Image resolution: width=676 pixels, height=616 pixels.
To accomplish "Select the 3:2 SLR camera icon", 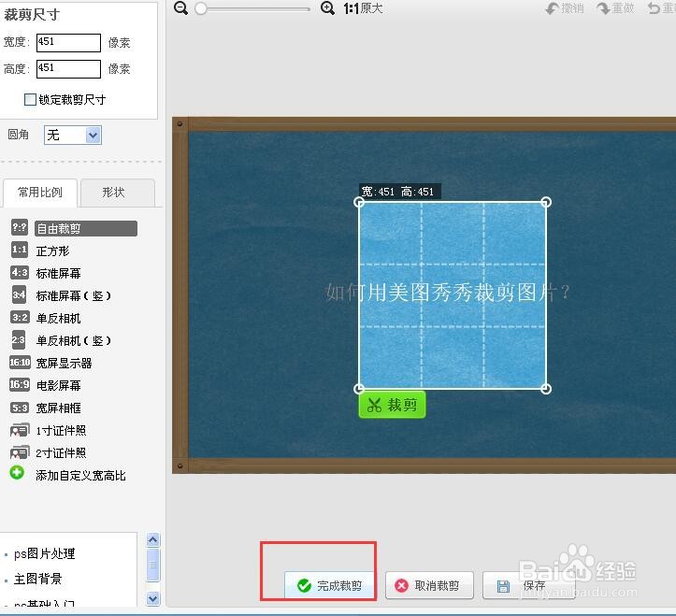I will coord(20,318).
